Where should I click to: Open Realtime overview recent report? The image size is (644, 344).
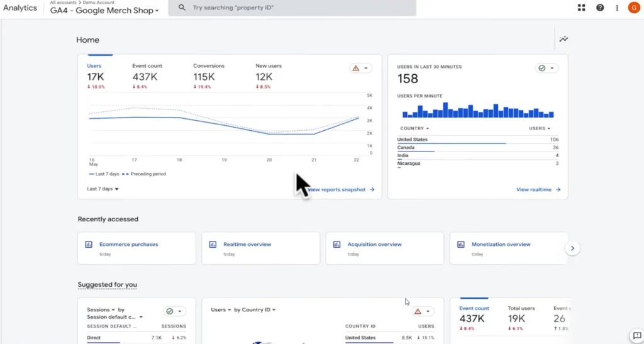pos(261,248)
